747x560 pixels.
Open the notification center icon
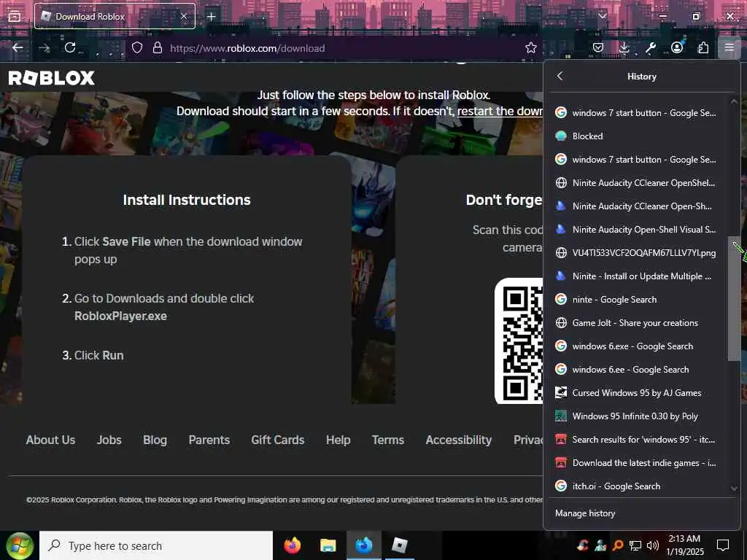(x=723, y=545)
